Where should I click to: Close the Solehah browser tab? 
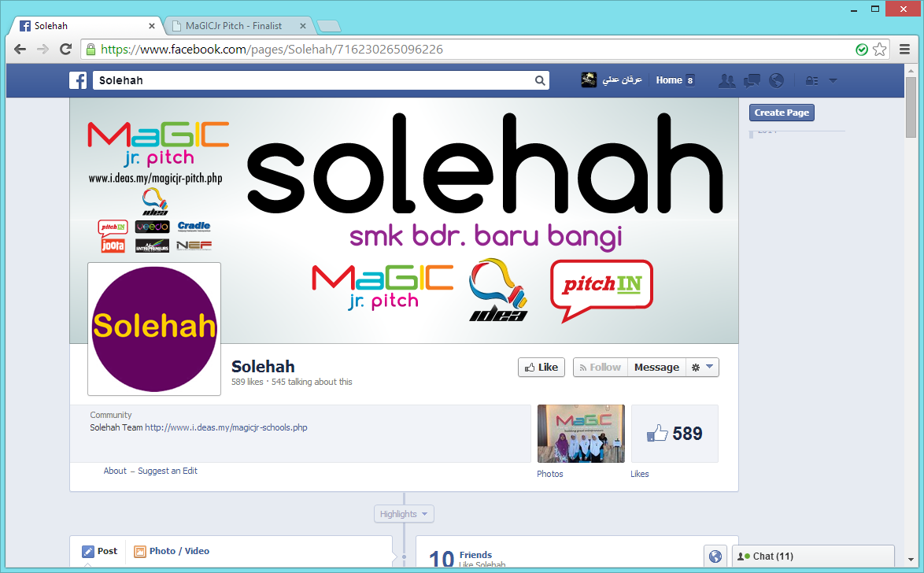click(x=151, y=26)
